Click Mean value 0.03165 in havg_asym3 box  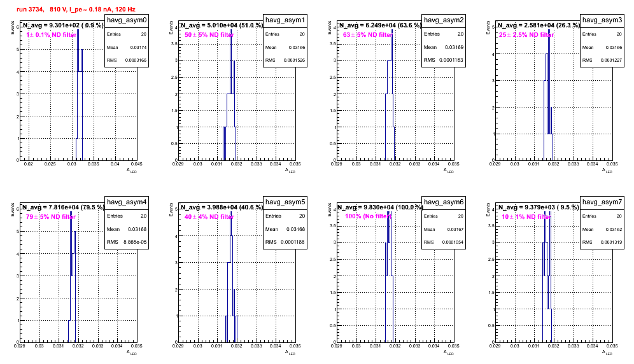pyautogui.click(x=614, y=48)
